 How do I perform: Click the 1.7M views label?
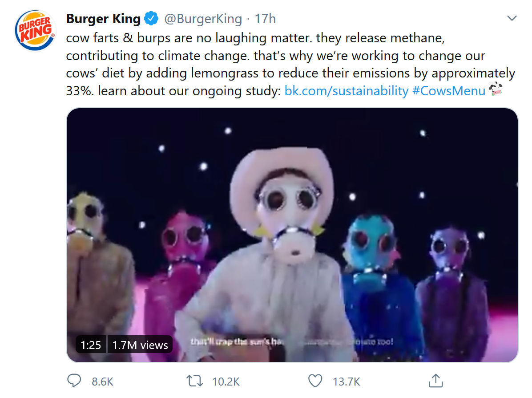coord(140,345)
